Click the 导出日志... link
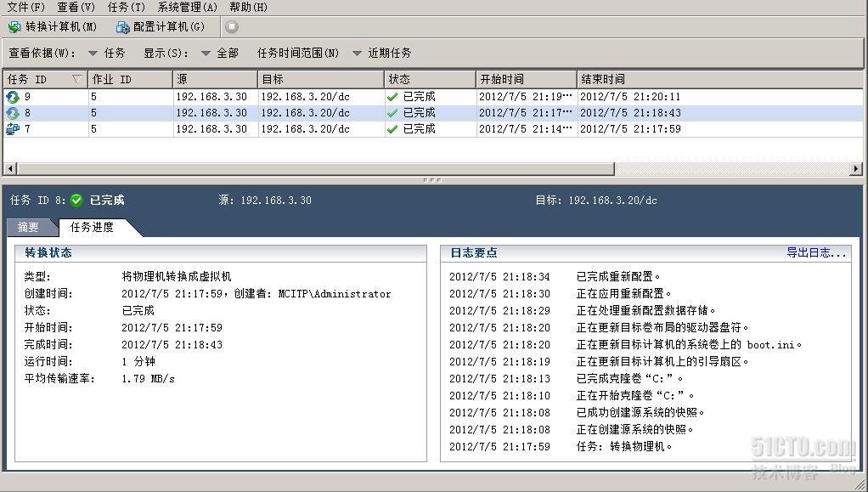Image resolution: width=868 pixels, height=492 pixels. click(816, 252)
